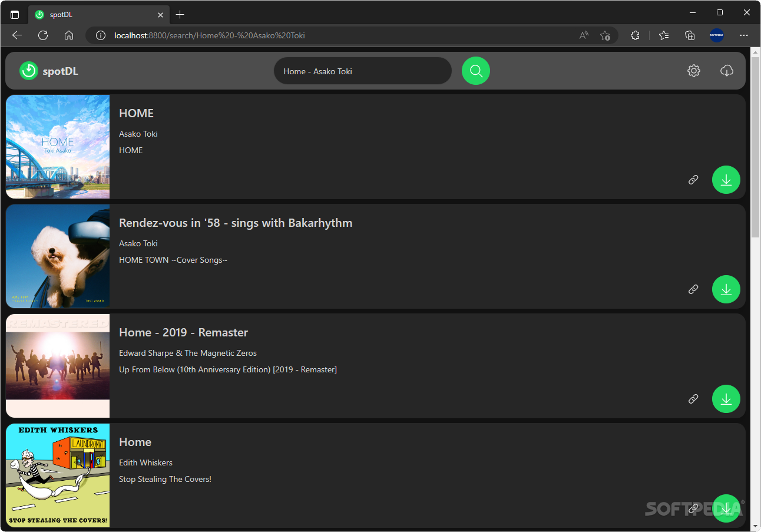
Task: Open tab actions menu
Action: point(15,14)
